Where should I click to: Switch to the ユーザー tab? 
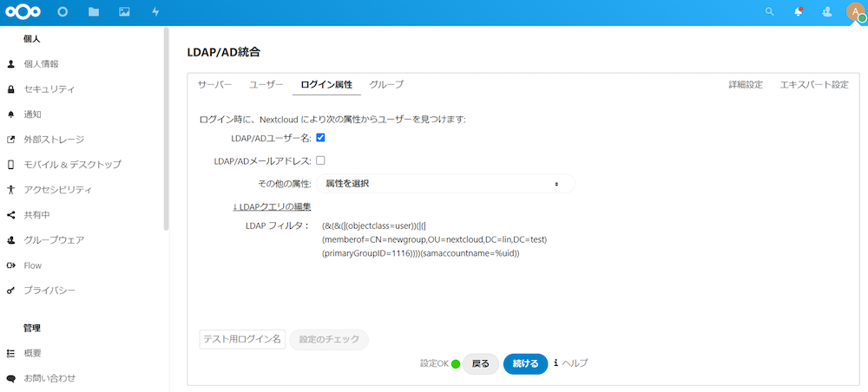pyautogui.click(x=266, y=85)
